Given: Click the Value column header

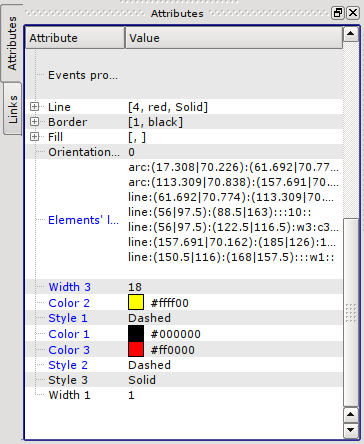Looking at the screenshot, I should tap(234, 38).
